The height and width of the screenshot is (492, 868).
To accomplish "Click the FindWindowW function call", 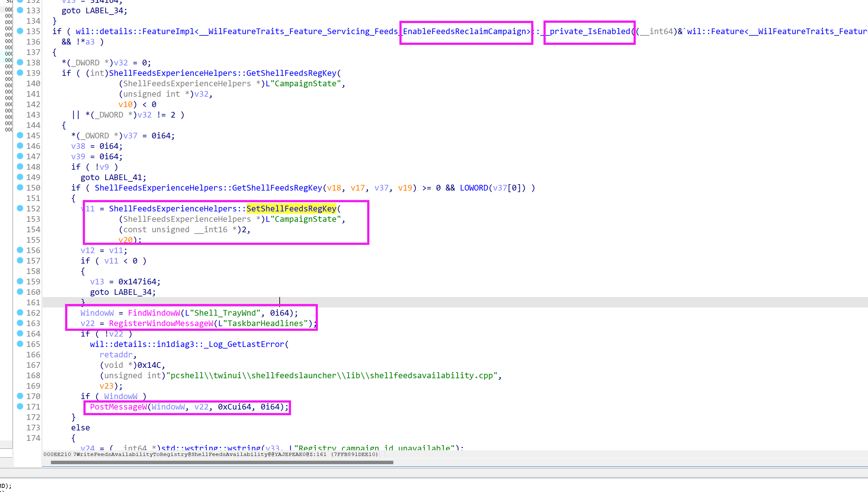I will pos(154,313).
